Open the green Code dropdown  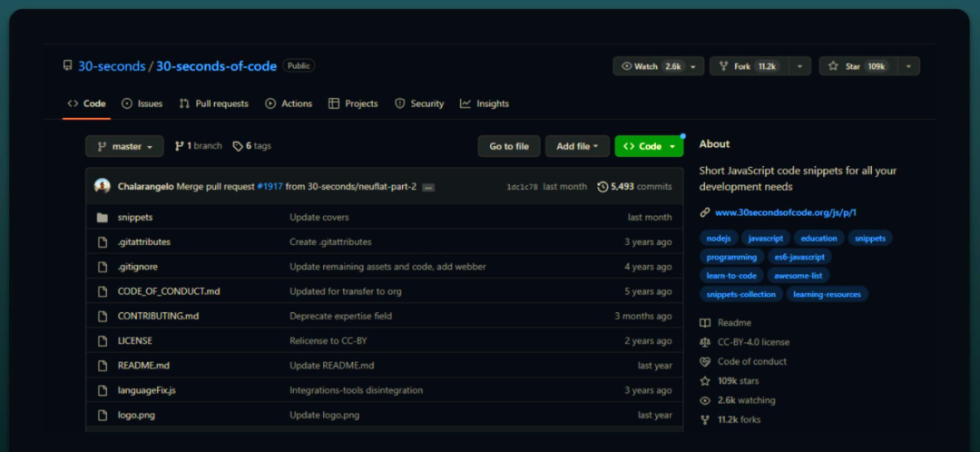point(649,146)
